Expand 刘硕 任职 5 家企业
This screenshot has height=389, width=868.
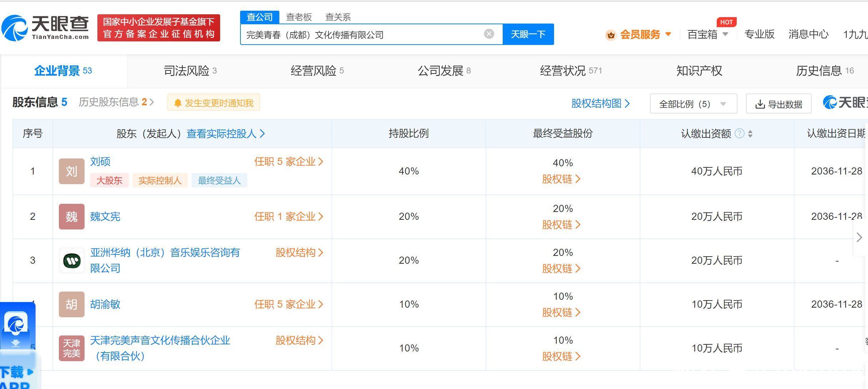289,162
